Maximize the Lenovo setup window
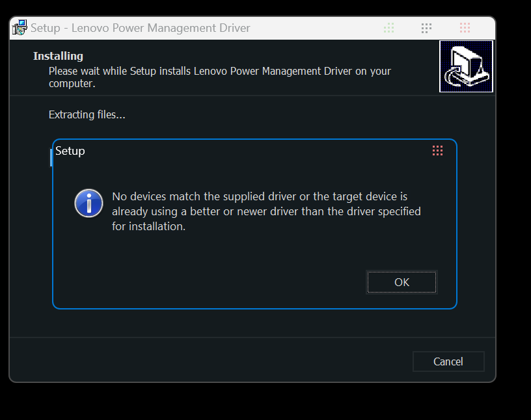 click(x=426, y=28)
